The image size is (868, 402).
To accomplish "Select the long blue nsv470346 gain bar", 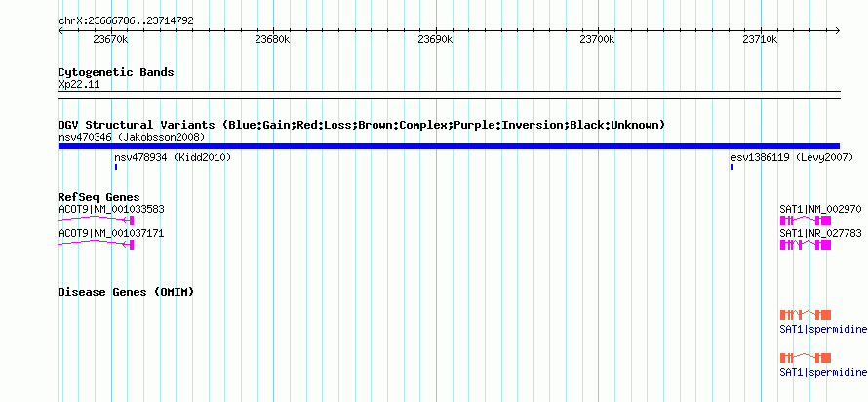I will pos(449,146).
